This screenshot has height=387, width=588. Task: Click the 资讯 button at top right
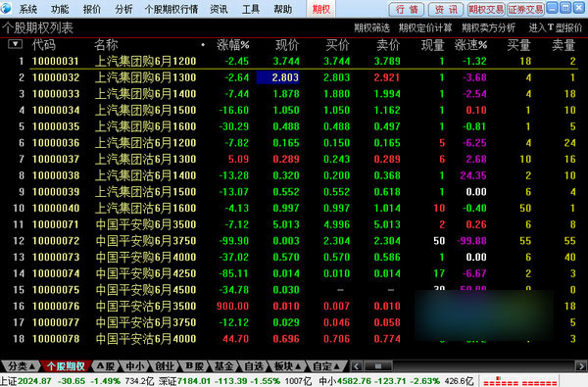point(446,9)
